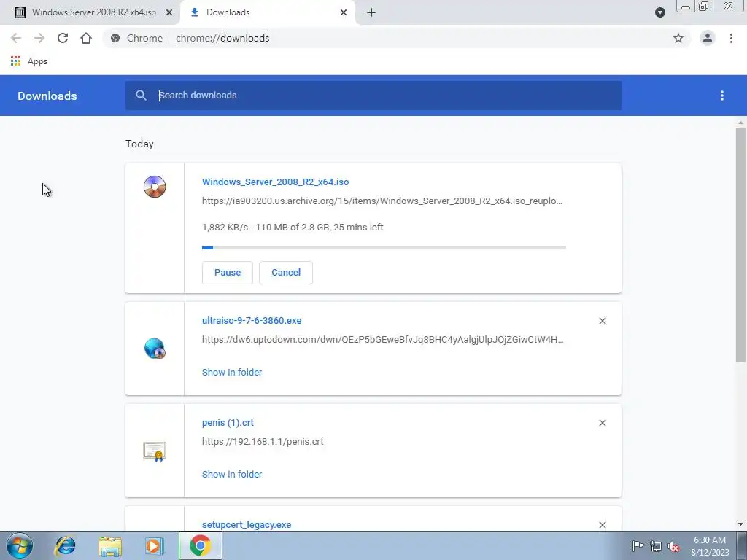Close the Downloads tab
Screen dimensions: 747x560
[344, 12]
